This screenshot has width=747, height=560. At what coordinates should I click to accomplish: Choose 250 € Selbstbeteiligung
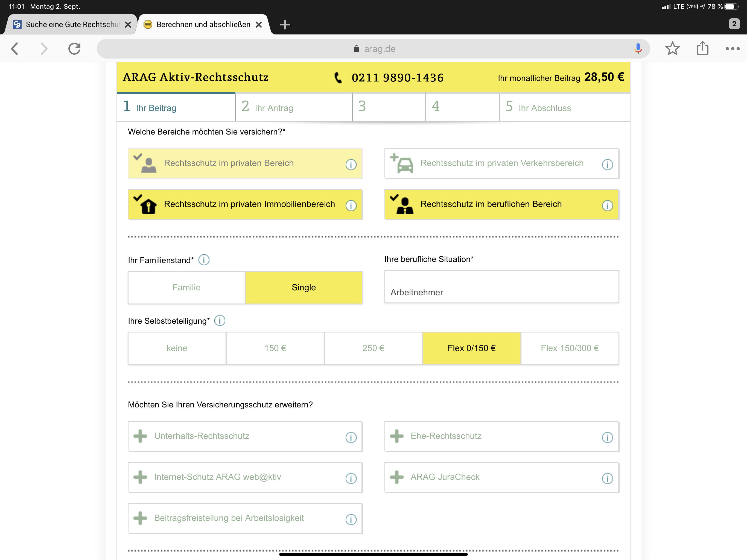[x=373, y=348]
